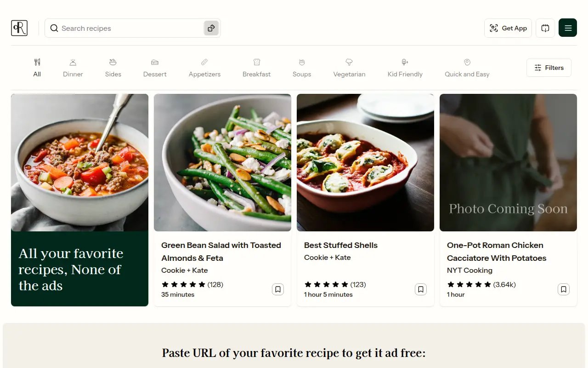Bookmark the Best Stuffed Shells recipe

click(421, 289)
